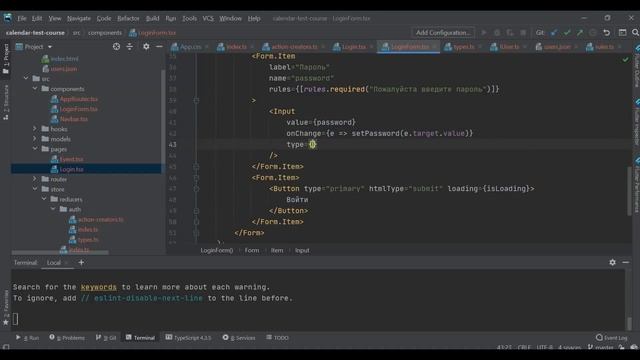Viewport: 640px width, 360px height.
Task: Close the LoginForm.tsx editor tab
Action: pyautogui.click(x=435, y=47)
